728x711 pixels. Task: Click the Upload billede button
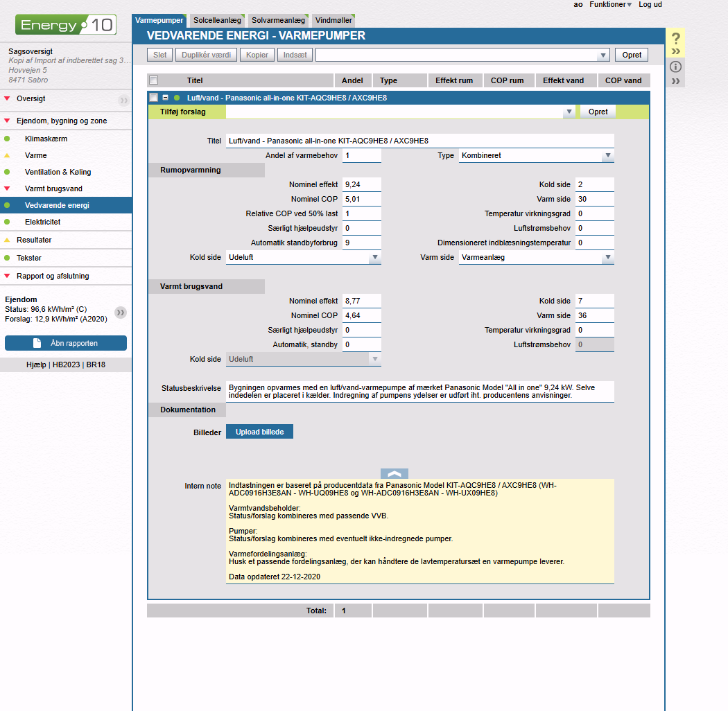pyautogui.click(x=259, y=432)
